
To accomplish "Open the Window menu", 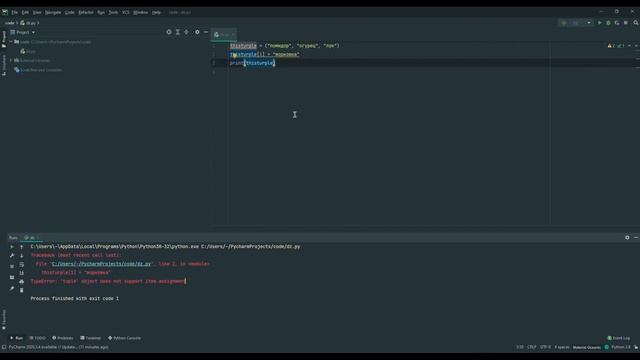I will (x=141, y=12).
